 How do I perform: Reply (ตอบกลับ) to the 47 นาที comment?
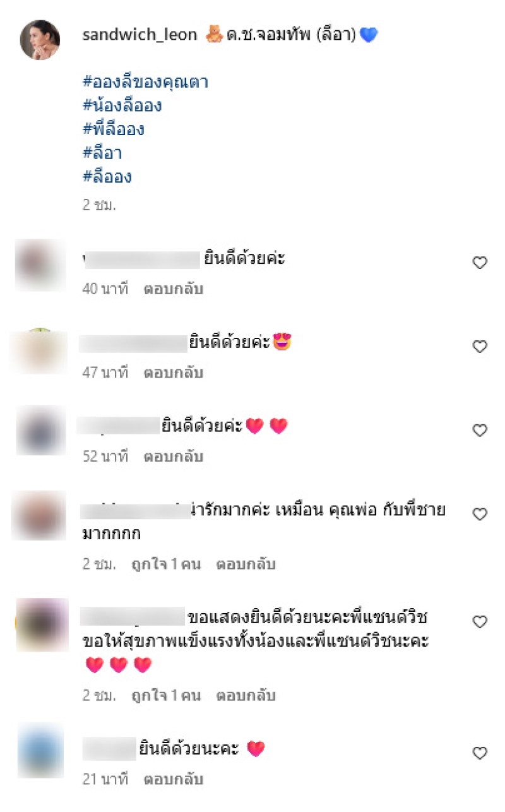[x=174, y=373]
